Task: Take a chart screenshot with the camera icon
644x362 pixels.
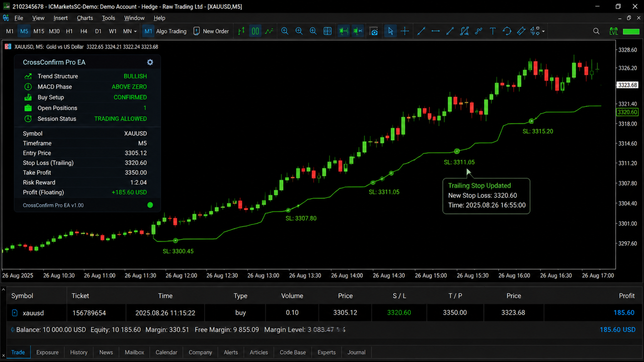Action: (x=374, y=31)
